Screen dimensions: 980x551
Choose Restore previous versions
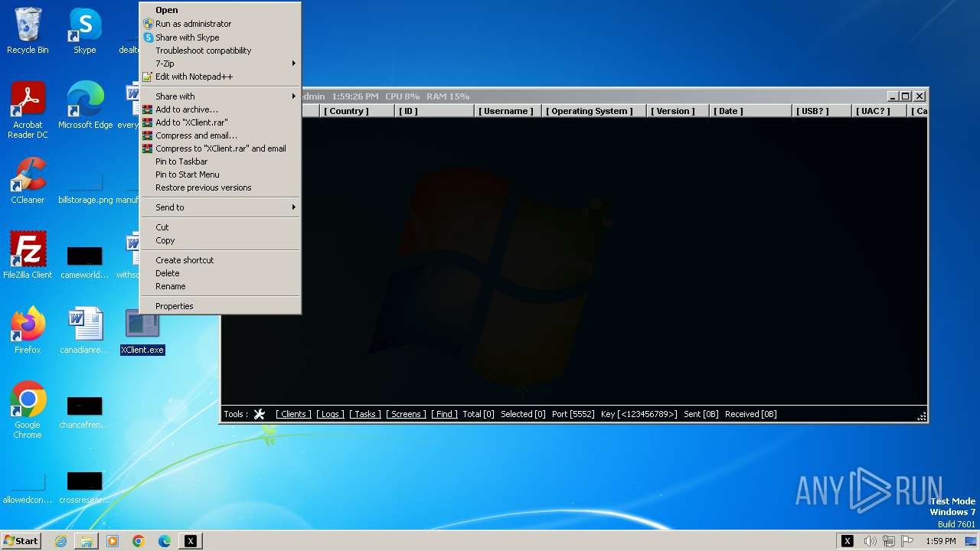(x=220, y=187)
